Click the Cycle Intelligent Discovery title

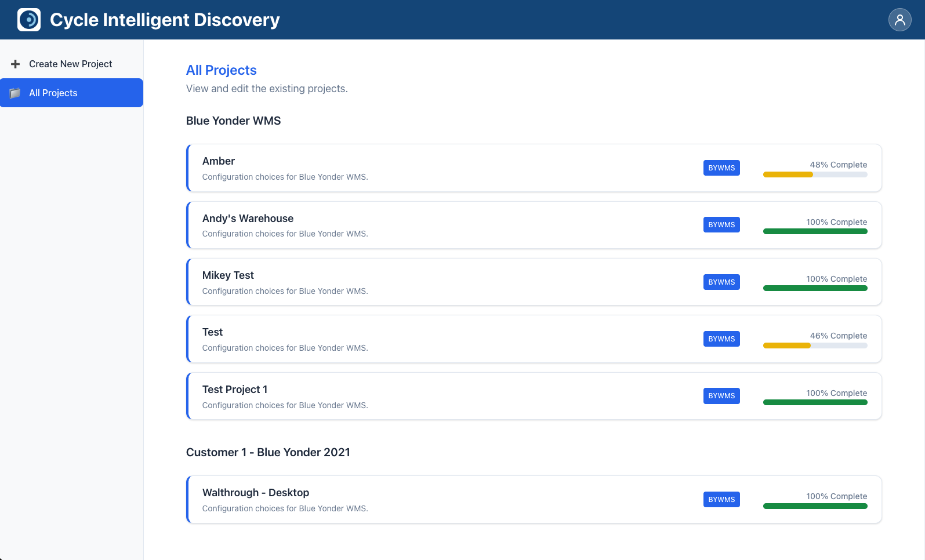click(165, 20)
